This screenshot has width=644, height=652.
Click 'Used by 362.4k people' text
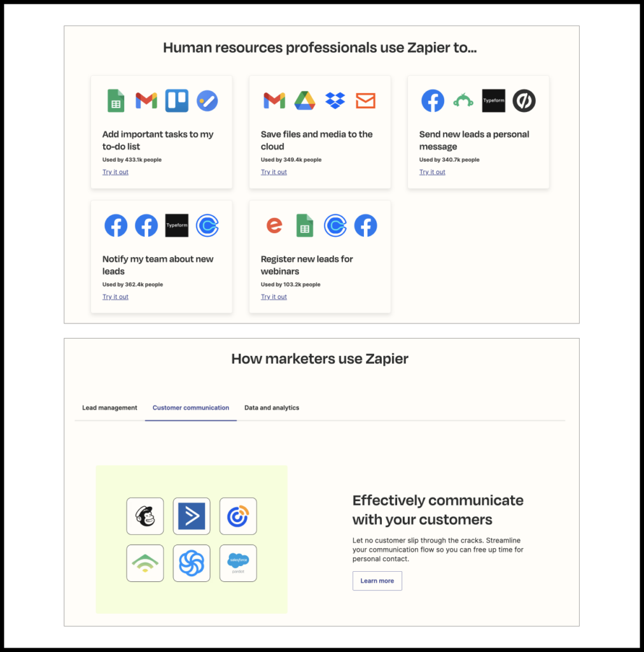[x=132, y=285]
